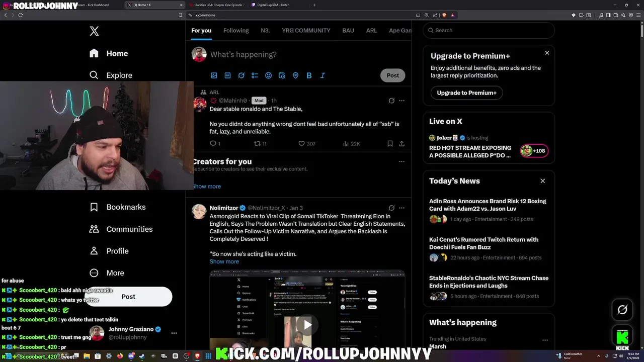Open the Brave Rewards triangle icon
Screen dimensions: 644x362
click(453, 15)
